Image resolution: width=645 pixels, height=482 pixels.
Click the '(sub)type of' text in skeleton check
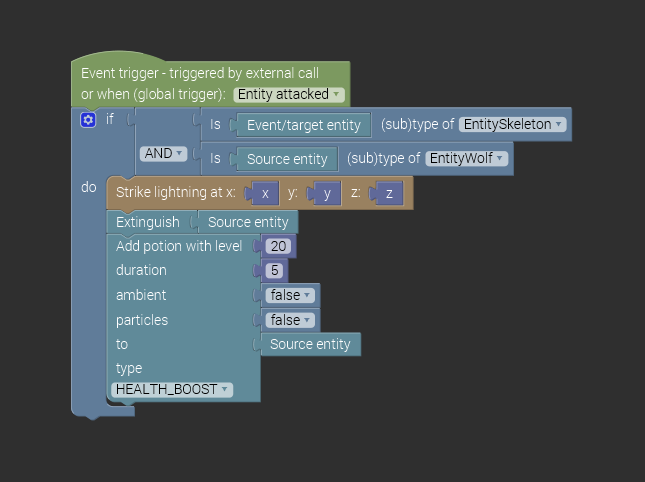pyautogui.click(x=418, y=124)
